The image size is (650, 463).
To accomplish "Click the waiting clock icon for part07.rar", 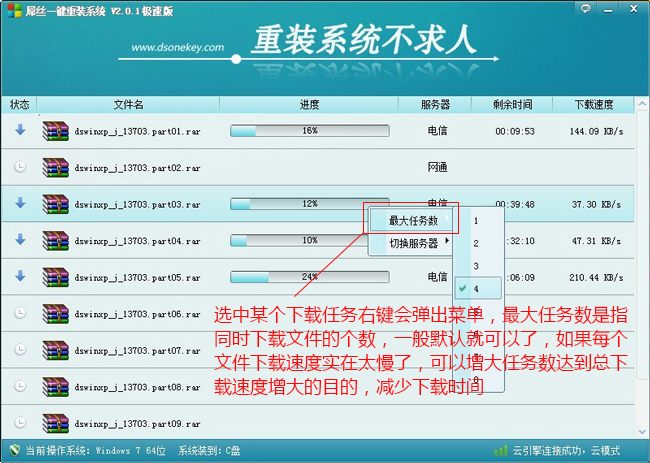I will (20, 349).
